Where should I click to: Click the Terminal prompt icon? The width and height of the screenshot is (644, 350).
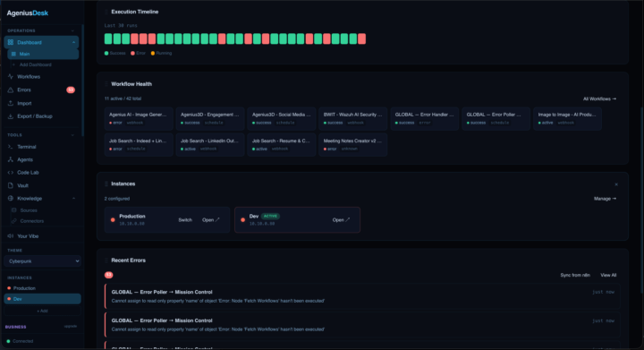point(11,147)
